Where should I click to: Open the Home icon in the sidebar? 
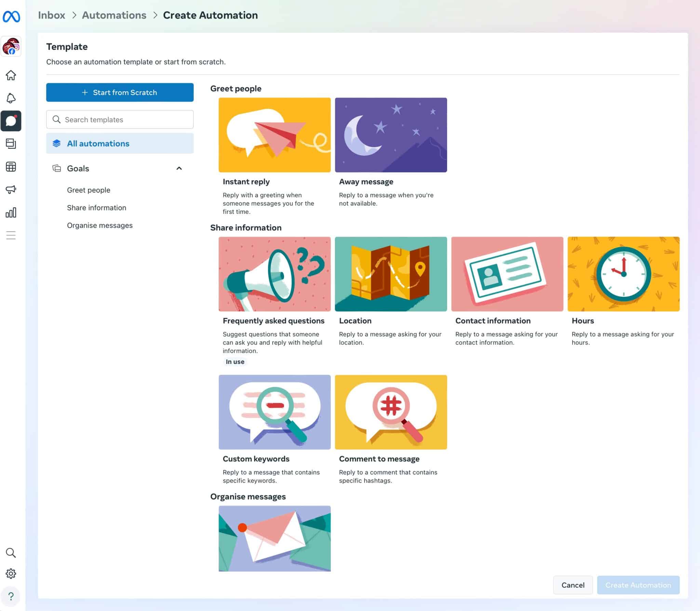pos(11,76)
